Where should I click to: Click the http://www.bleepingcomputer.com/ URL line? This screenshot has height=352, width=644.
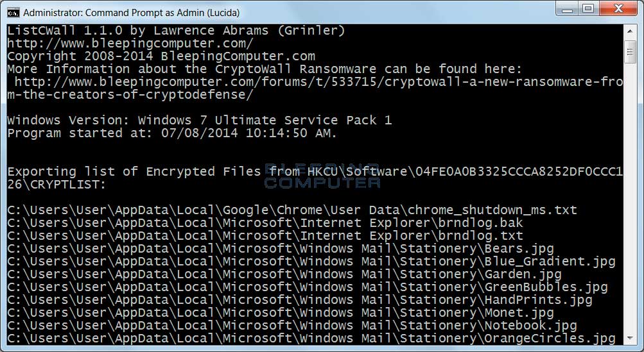pos(130,43)
